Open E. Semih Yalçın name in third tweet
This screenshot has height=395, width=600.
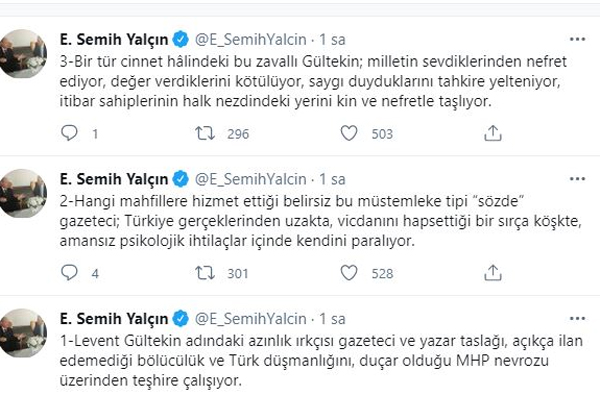click(x=114, y=319)
